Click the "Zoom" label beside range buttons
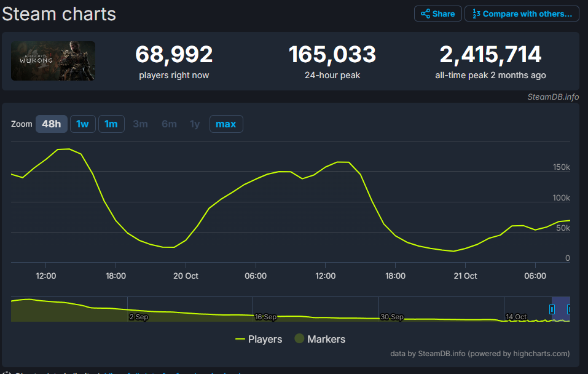This screenshot has height=374, width=588. pyautogui.click(x=22, y=124)
